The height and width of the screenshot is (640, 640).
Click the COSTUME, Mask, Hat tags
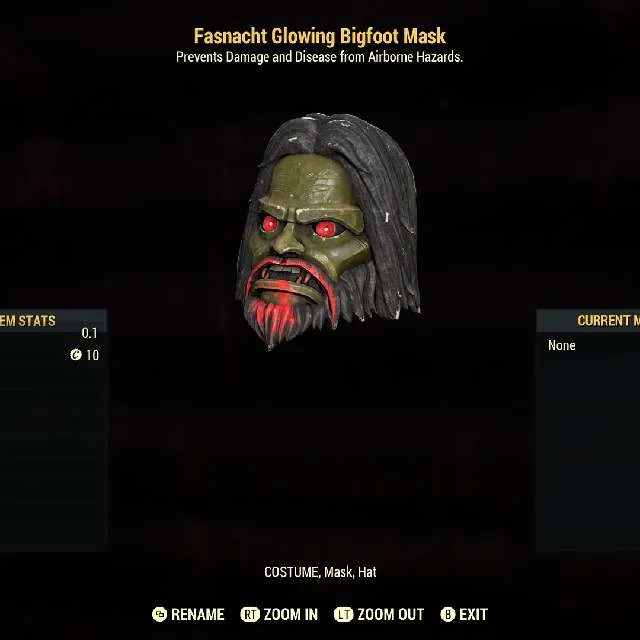click(x=320, y=572)
